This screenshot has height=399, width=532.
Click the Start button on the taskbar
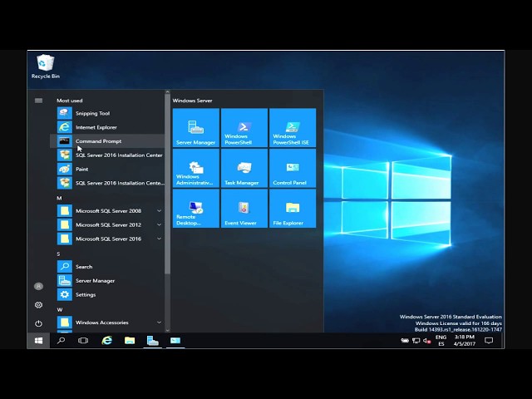pos(39,340)
